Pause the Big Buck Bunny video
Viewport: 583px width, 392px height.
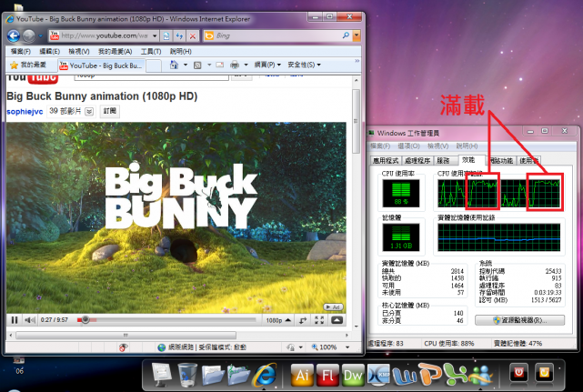(x=15, y=320)
